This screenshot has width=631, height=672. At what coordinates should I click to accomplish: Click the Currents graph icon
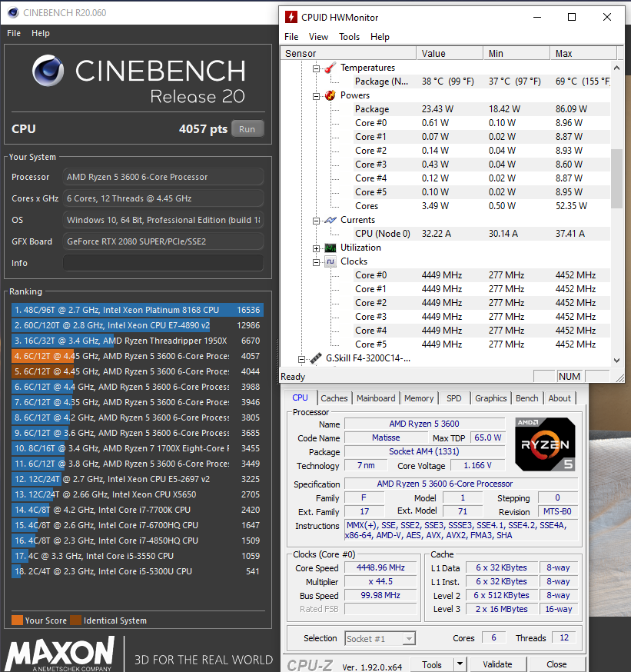coord(330,220)
